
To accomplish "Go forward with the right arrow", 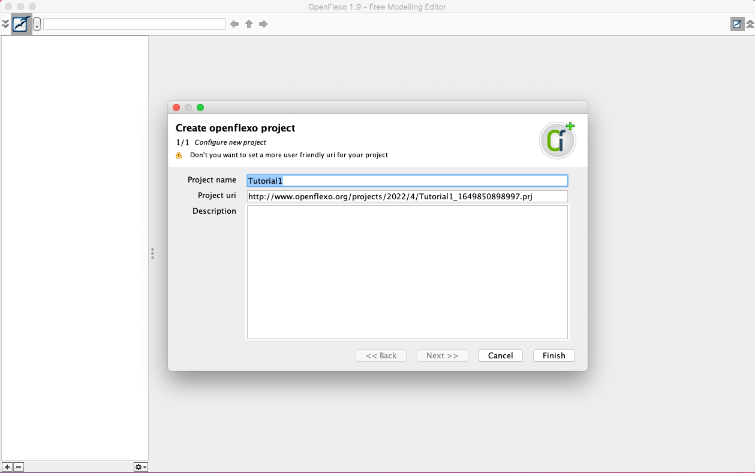I will (263, 24).
